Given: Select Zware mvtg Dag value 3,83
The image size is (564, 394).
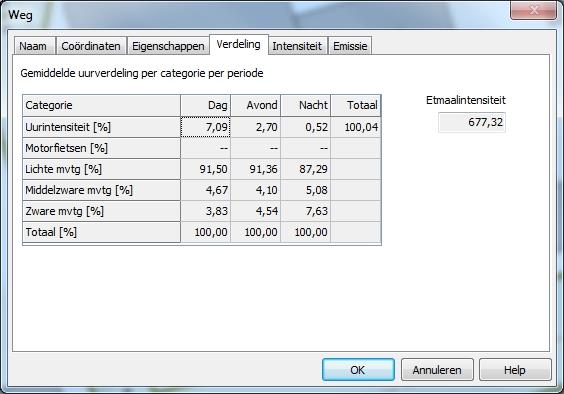Looking at the screenshot, I should [x=205, y=211].
